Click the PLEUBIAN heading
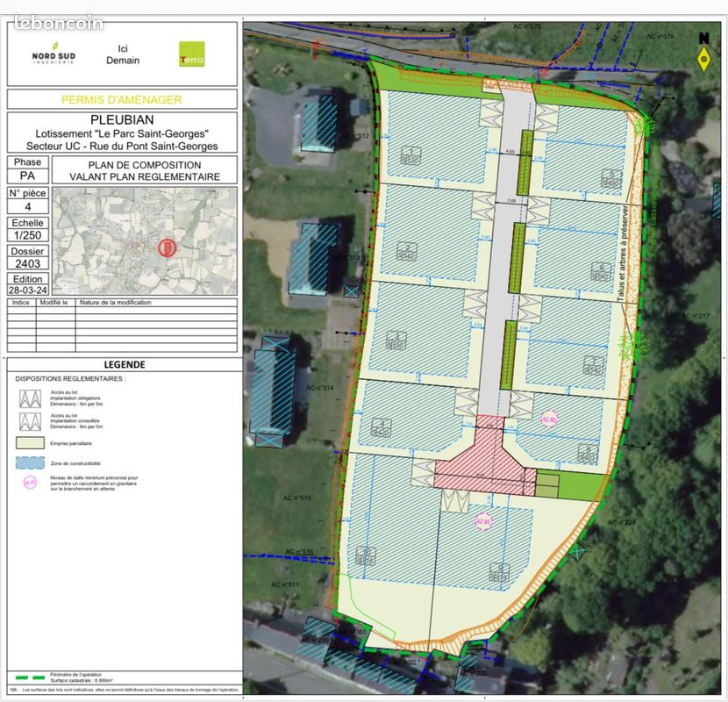Viewport: 728px width, 702px height. click(122, 120)
